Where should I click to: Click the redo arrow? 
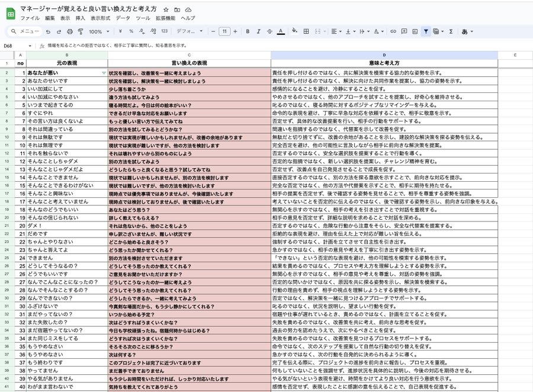tap(59, 31)
